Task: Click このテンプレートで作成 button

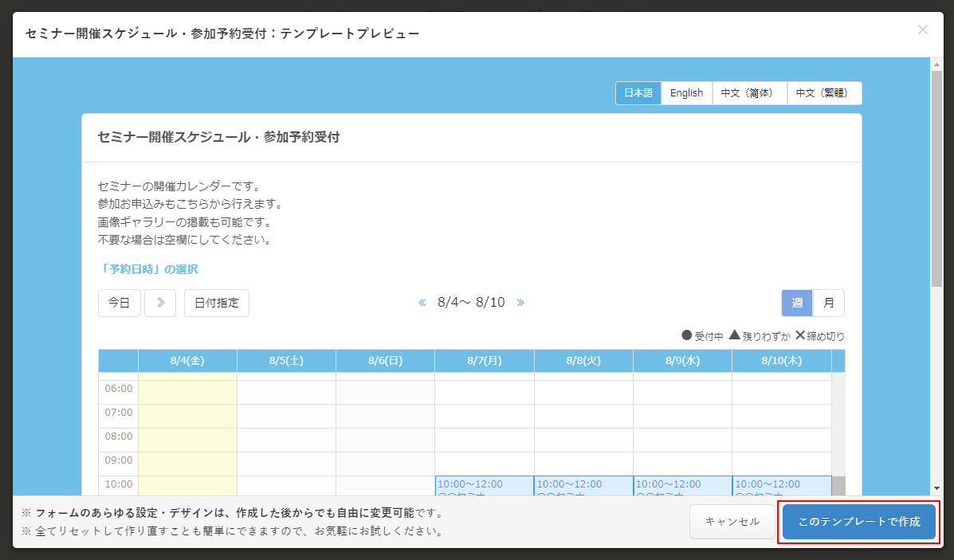Action: point(859,522)
